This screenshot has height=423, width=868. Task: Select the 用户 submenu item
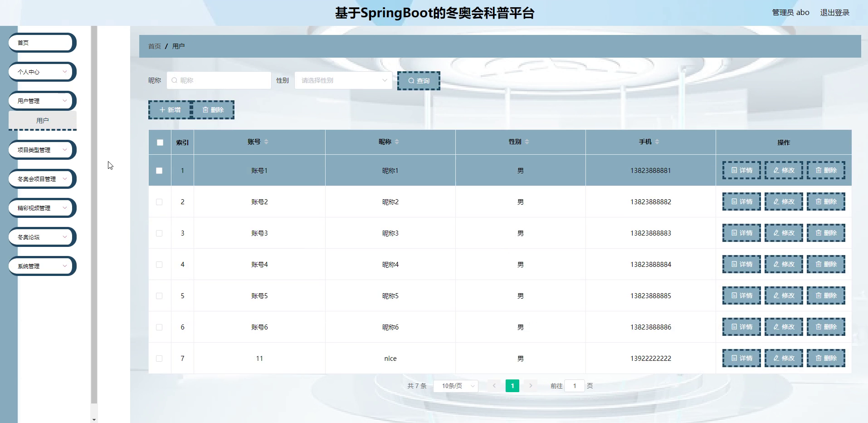[x=42, y=120]
